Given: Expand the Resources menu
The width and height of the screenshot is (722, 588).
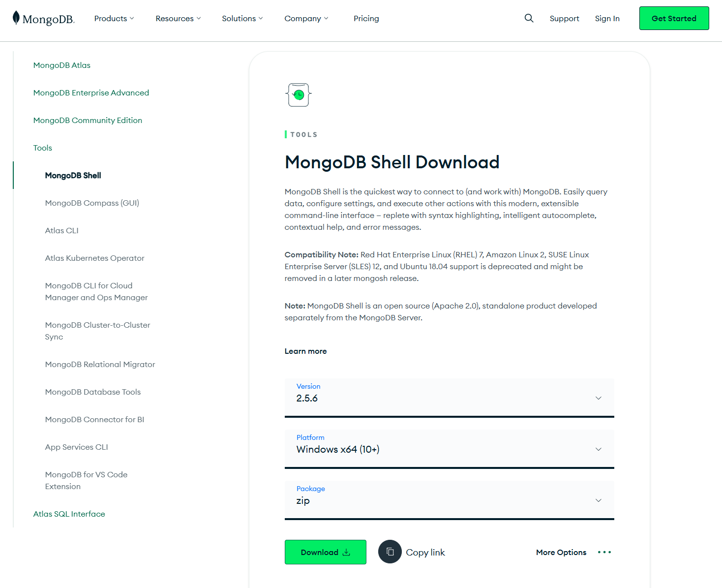Looking at the screenshot, I should pyautogui.click(x=178, y=18).
